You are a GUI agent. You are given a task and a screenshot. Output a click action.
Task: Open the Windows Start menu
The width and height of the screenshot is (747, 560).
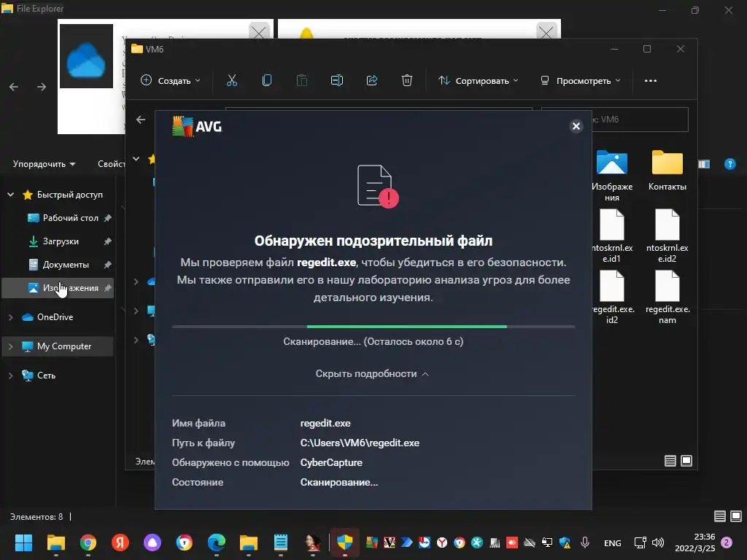pyautogui.click(x=23, y=542)
